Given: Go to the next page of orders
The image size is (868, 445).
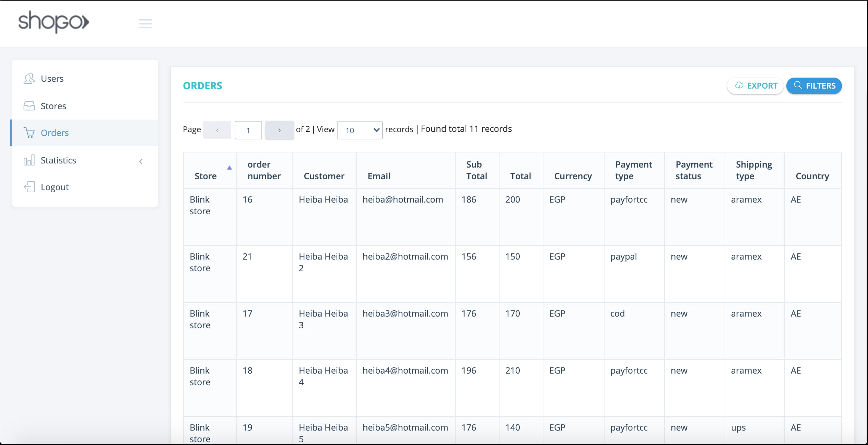Looking at the screenshot, I should 279,130.
